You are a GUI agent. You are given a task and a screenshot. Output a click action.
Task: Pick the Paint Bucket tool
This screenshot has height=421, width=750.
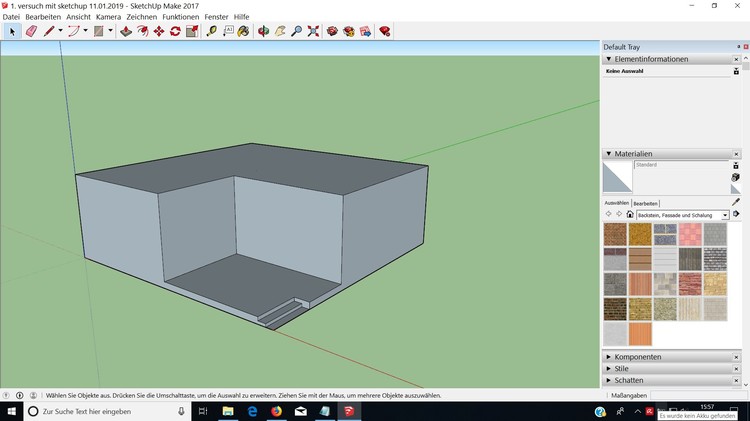243,32
